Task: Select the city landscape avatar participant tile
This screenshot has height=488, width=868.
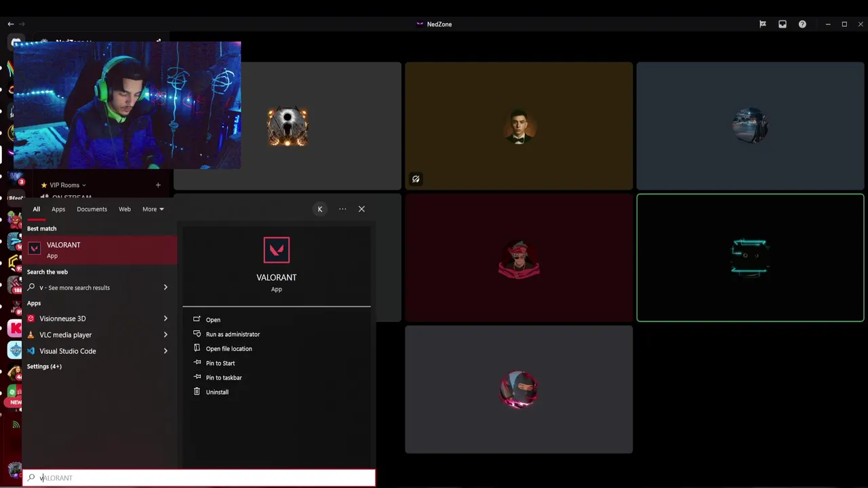Action: pyautogui.click(x=750, y=126)
